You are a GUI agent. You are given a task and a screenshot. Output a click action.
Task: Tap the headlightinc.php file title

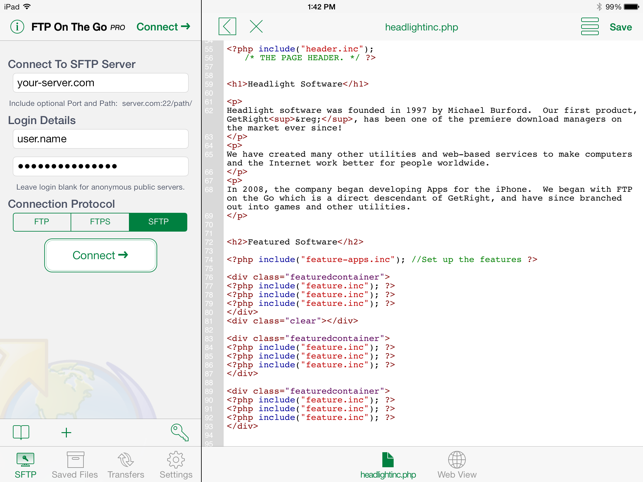click(422, 27)
